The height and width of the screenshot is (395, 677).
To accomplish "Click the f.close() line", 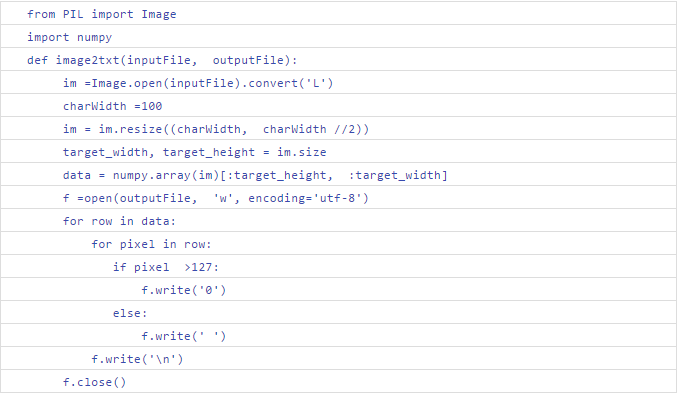I will click(94, 382).
